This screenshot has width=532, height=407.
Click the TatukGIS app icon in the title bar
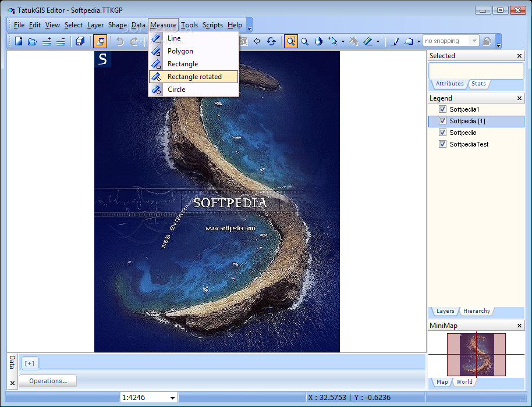pos(11,10)
